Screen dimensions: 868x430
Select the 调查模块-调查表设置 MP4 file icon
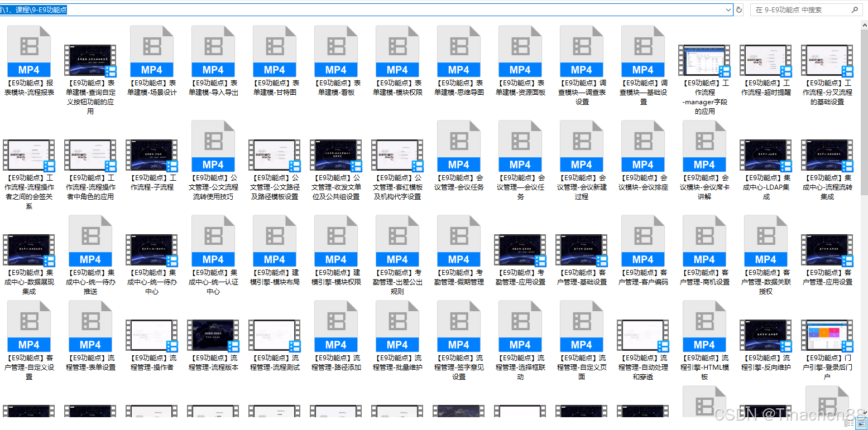(x=582, y=51)
